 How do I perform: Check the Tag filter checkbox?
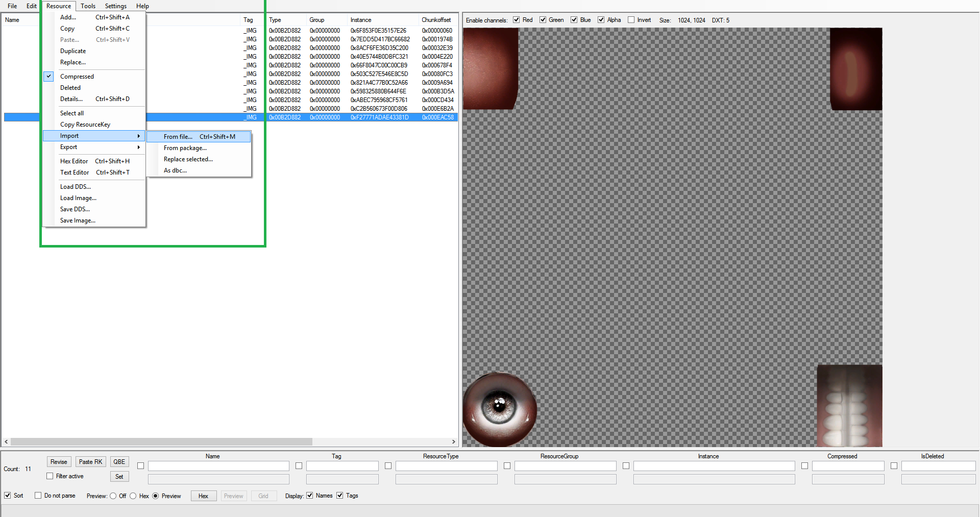[x=299, y=466]
